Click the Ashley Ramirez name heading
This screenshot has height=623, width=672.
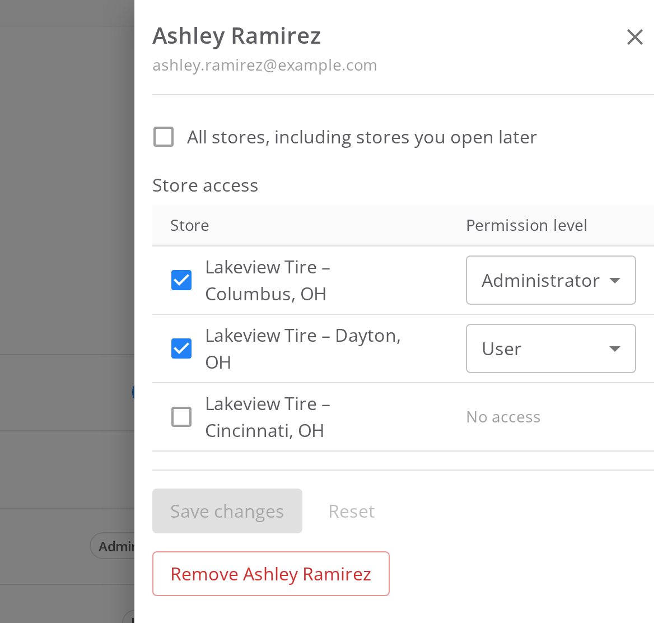237,36
